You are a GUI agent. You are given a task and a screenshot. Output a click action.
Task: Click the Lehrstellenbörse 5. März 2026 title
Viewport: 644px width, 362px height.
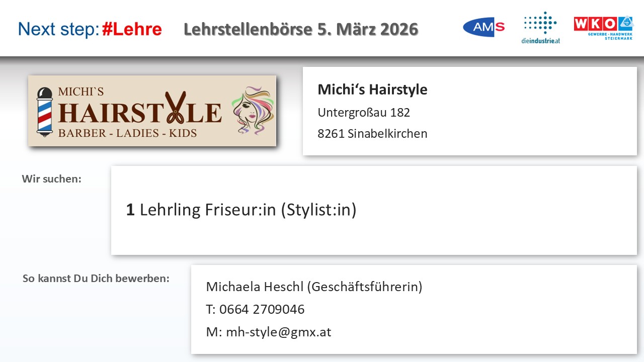tap(300, 29)
